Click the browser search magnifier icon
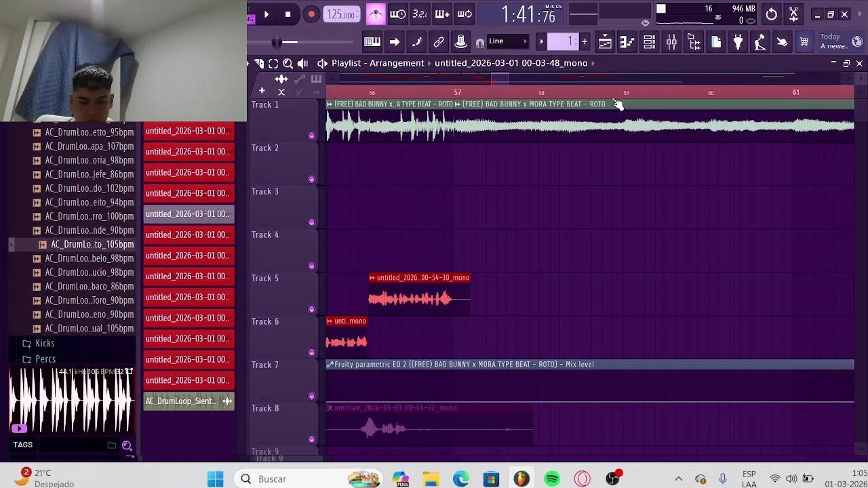The width and height of the screenshot is (868, 488). pyautogui.click(x=127, y=445)
